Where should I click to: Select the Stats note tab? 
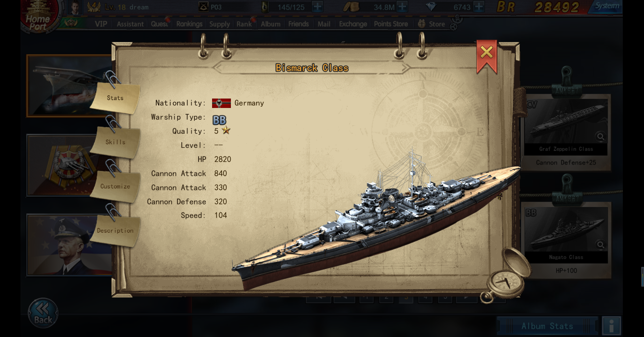click(x=115, y=98)
